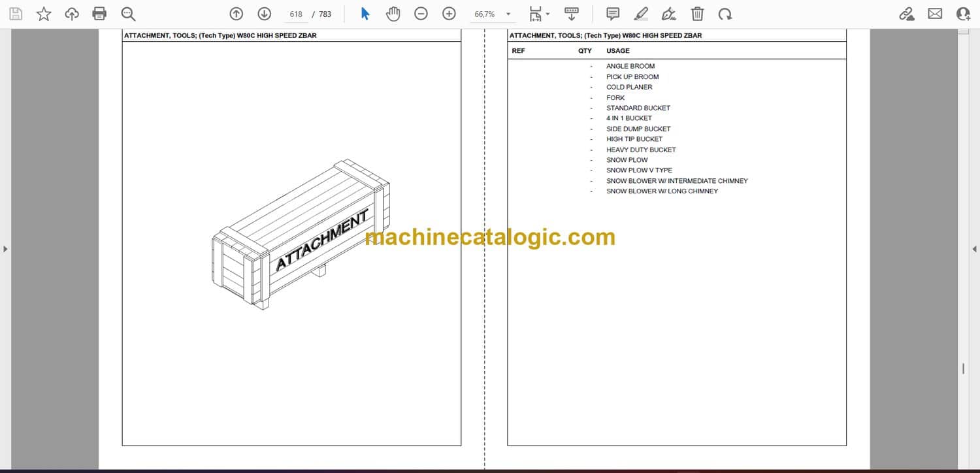Select the PICK UP BROOM entry

[632, 76]
